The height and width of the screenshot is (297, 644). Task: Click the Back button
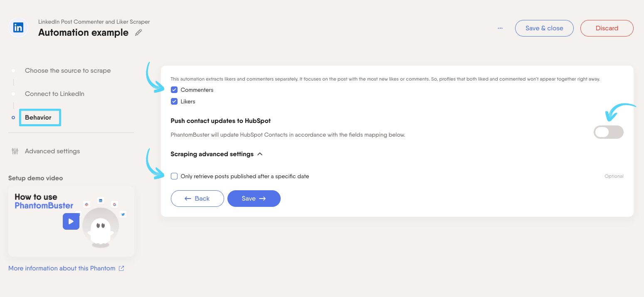(197, 199)
